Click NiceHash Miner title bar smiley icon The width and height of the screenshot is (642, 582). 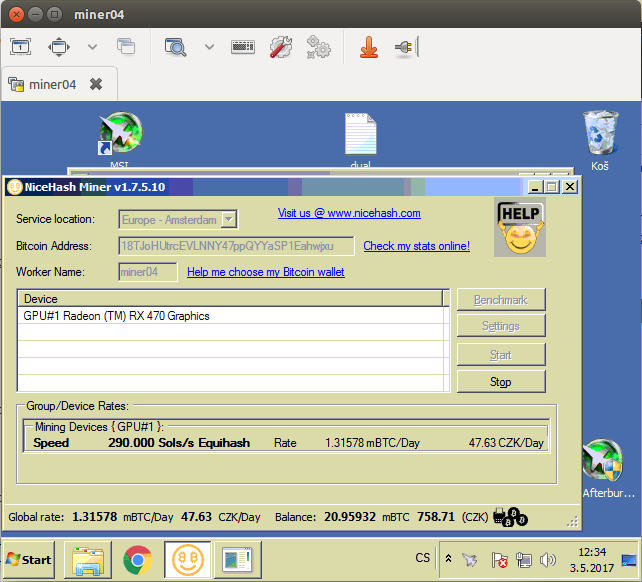pos(15,187)
